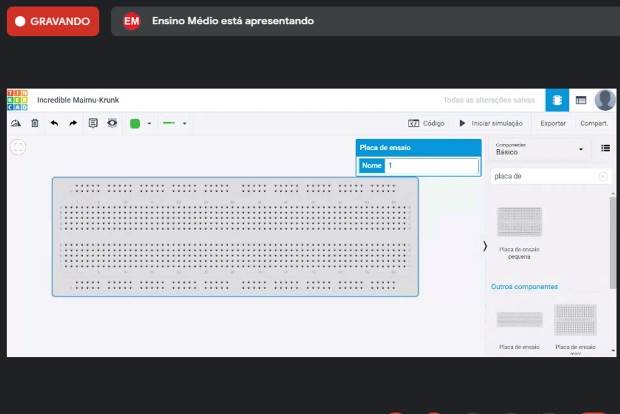Undo the last action
This screenshot has width=620, height=414.
pyautogui.click(x=54, y=123)
